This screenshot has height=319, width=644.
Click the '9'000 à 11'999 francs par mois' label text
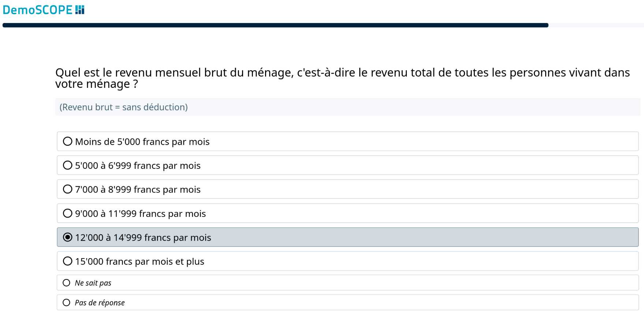140,214
